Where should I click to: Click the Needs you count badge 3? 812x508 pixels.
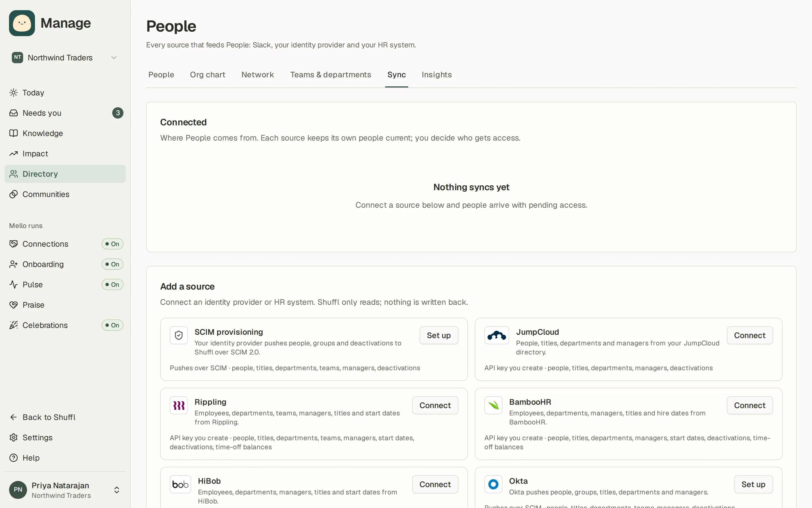118,113
